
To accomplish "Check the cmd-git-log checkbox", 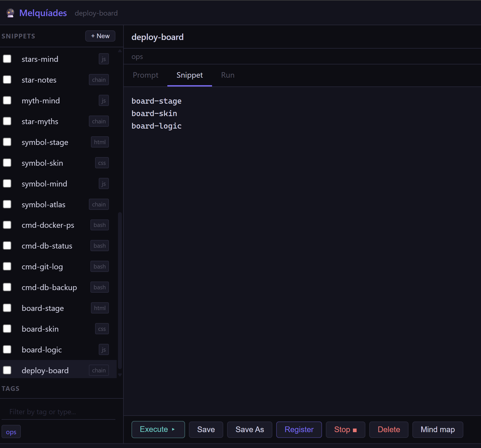I will (x=7, y=266).
